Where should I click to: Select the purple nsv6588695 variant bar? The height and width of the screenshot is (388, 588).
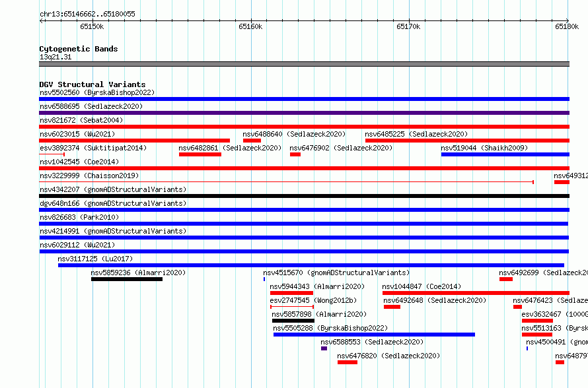(304, 113)
